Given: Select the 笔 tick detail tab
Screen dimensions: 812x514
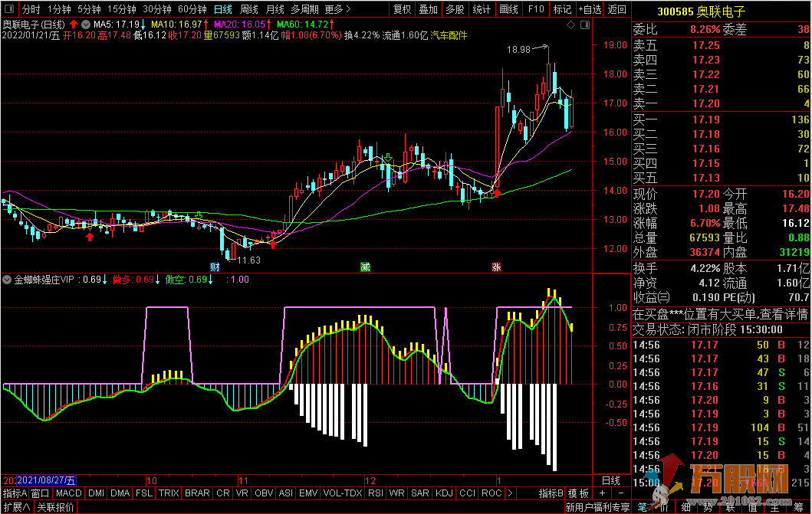Looking at the screenshot, I should [x=642, y=507].
